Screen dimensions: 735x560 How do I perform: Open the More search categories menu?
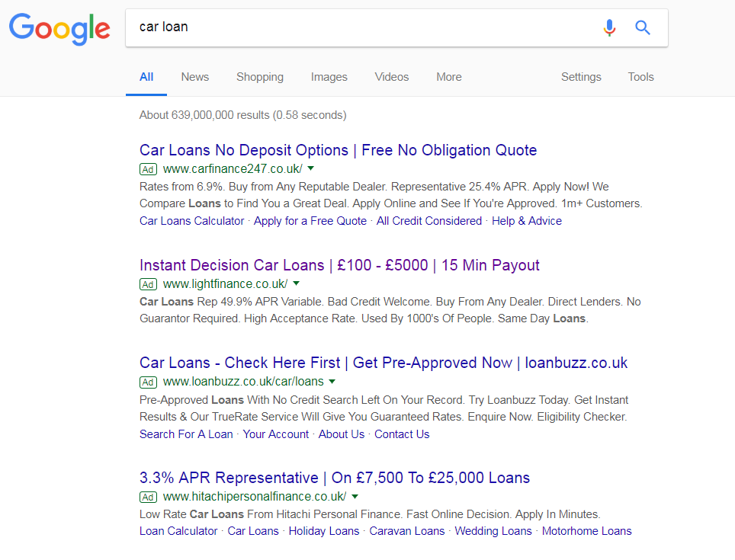[449, 77]
